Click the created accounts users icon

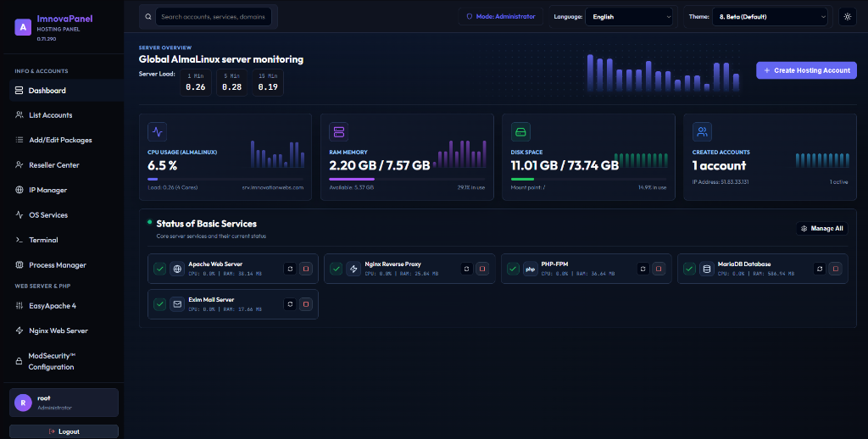(702, 131)
